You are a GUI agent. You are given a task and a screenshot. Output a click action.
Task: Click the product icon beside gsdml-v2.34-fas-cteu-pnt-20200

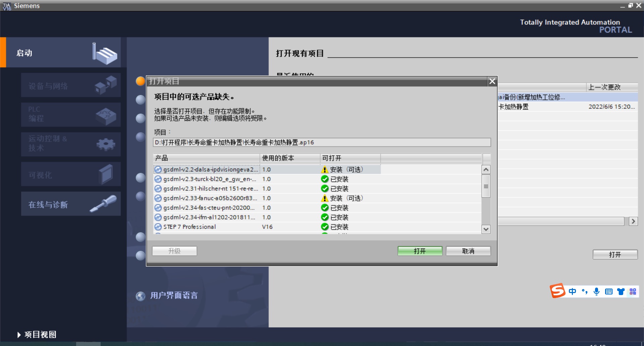tap(158, 208)
